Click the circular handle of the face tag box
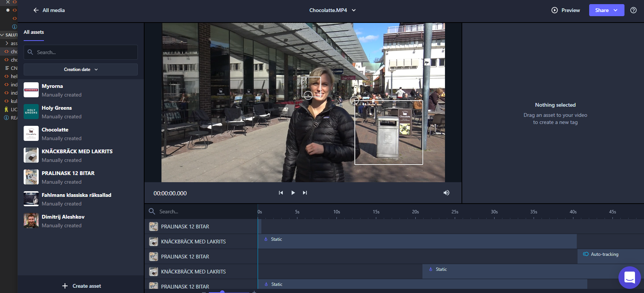The width and height of the screenshot is (644, 293). coord(308,95)
